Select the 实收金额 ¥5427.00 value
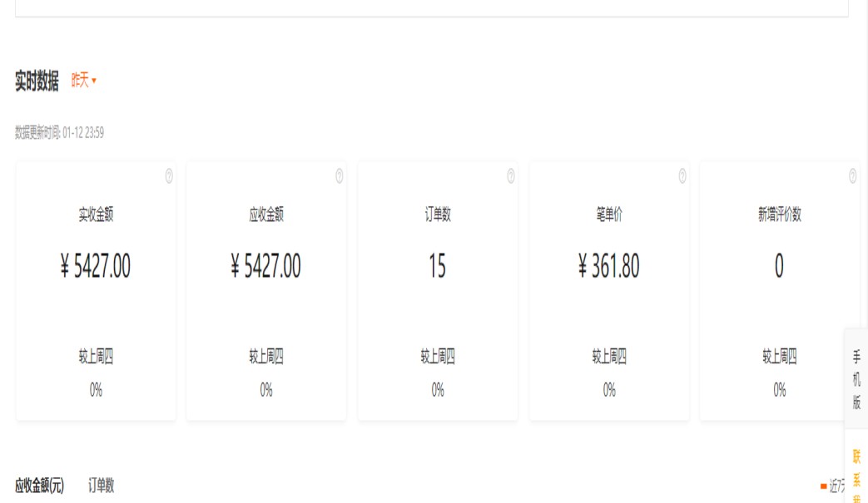 (96, 267)
